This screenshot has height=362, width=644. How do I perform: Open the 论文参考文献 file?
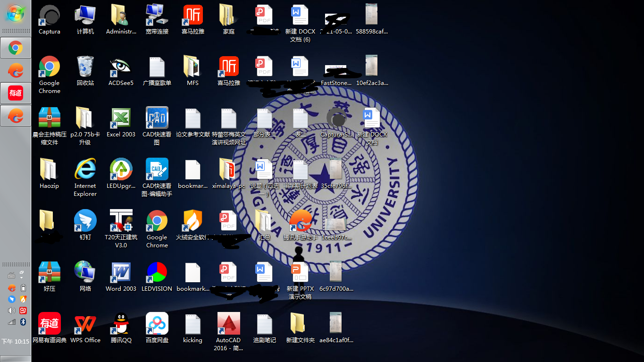click(193, 123)
